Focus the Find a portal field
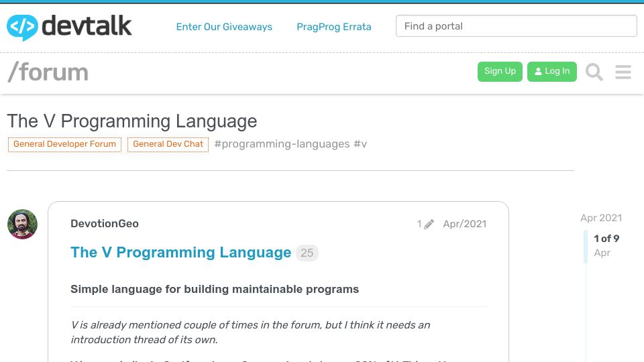 (517, 26)
